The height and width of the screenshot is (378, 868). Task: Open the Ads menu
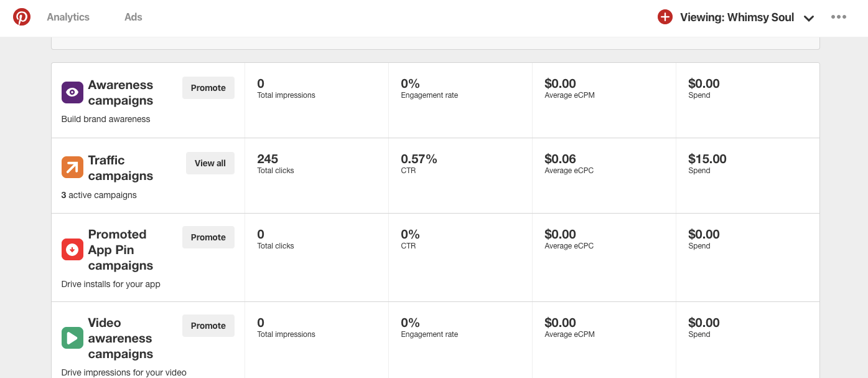click(133, 17)
